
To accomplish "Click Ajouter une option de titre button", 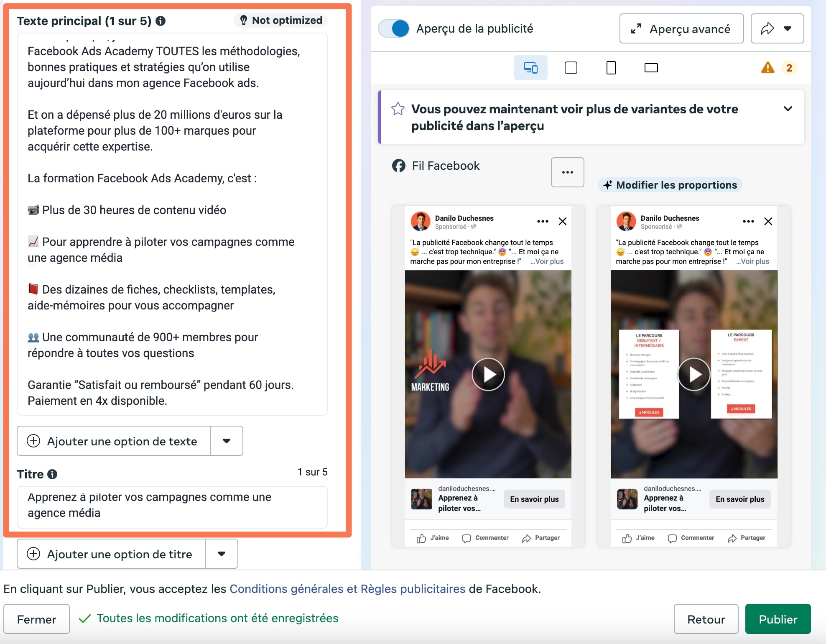I will (x=111, y=554).
